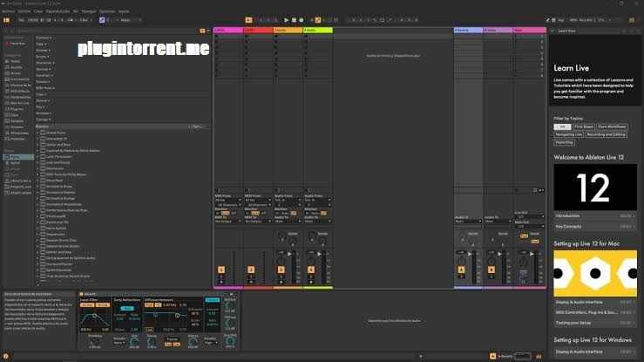Toggle the help view icon at bottom left

(x=6, y=356)
